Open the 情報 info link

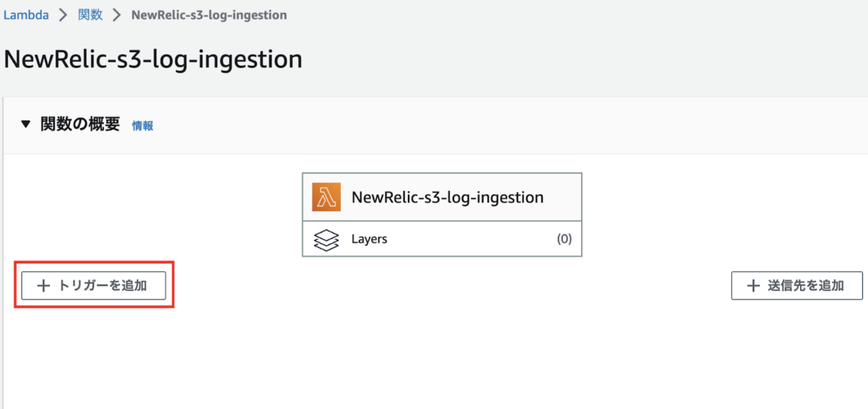tap(142, 126)
